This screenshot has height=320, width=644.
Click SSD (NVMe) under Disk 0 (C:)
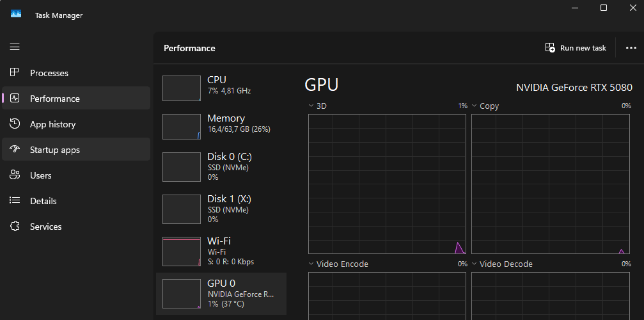pos(228,168)
